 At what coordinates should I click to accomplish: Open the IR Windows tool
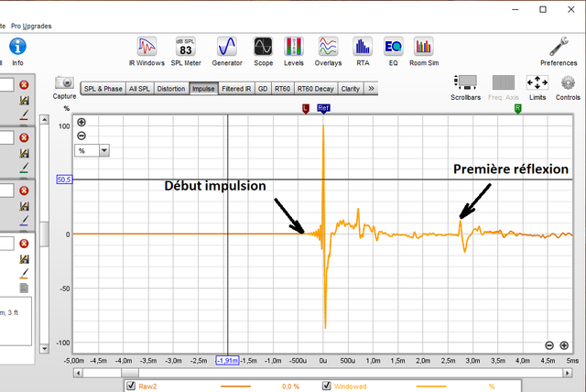click(x=146, y=51)
